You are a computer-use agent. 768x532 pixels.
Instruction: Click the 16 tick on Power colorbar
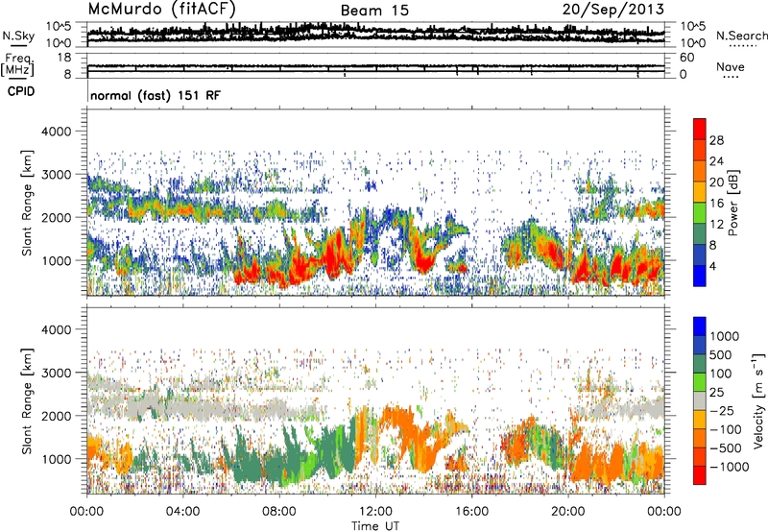716,204
